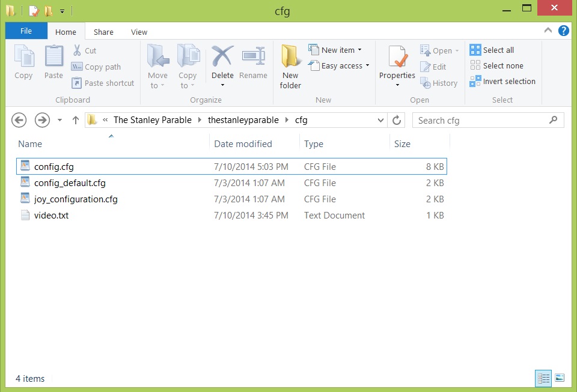Viewport: 577px width, 392px height.
Task: Switch to the View tab
Action: (139, 32)
